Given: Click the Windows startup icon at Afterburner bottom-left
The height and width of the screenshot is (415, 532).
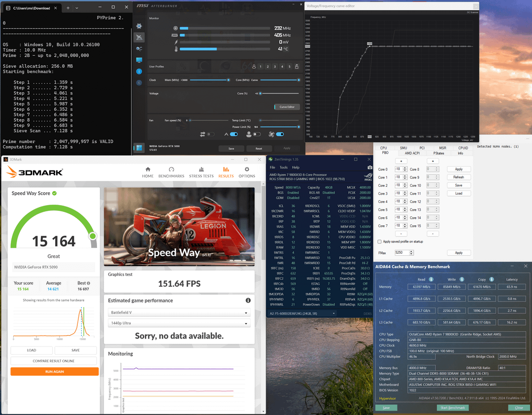Looking at the screenshot, I should click(x=139, y=148).
